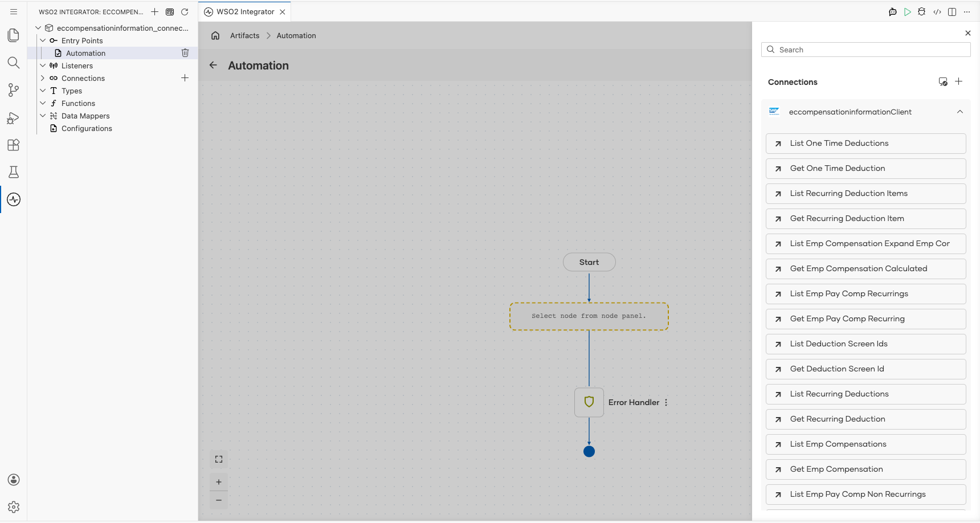Collapse the Listeners tree node
This screenshot has height=523, width=980.
(43, 66)
